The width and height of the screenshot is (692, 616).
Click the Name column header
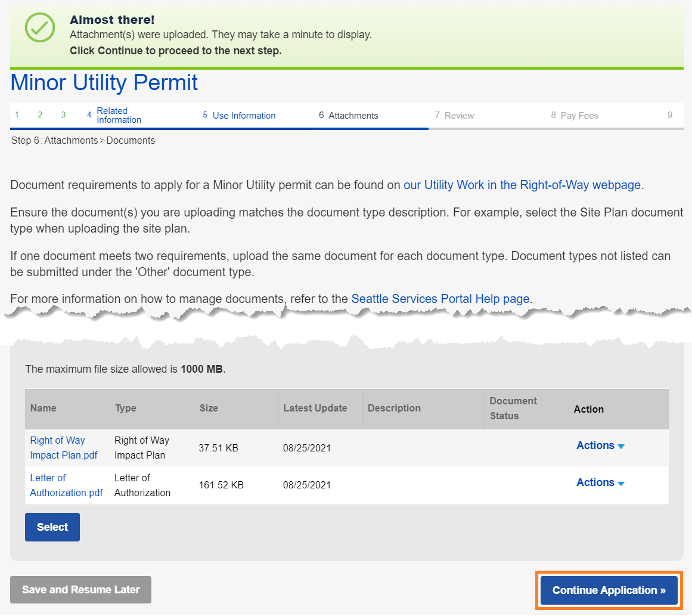point(44,408)
